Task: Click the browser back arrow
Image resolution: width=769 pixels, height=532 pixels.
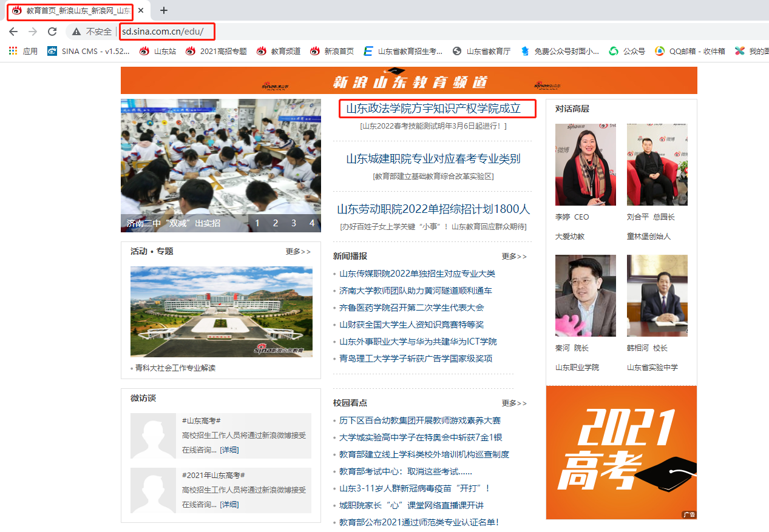Action: coord(13,32)
